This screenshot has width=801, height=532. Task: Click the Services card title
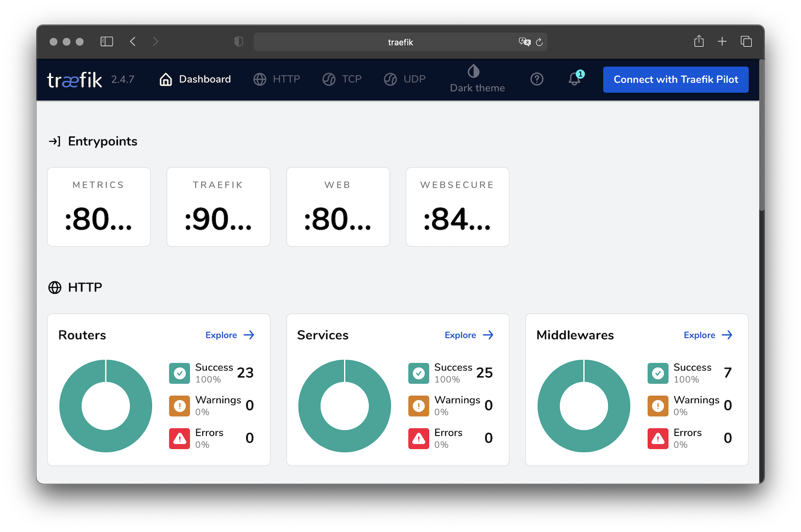point(322,335)
